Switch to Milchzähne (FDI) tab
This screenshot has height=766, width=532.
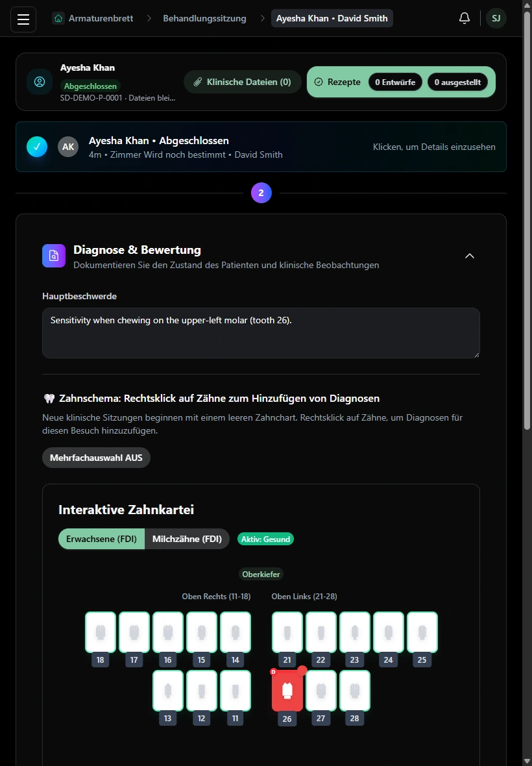pyautogui.click(x=187, y=539)
